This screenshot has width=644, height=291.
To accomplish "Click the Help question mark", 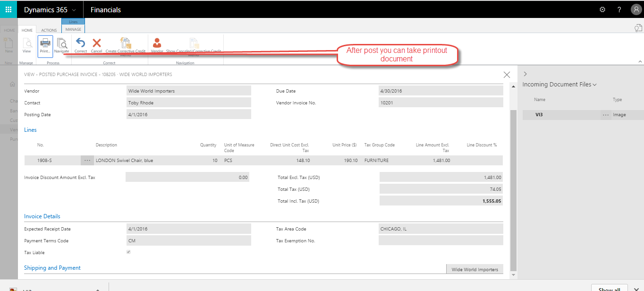I will tap(619, 9).
